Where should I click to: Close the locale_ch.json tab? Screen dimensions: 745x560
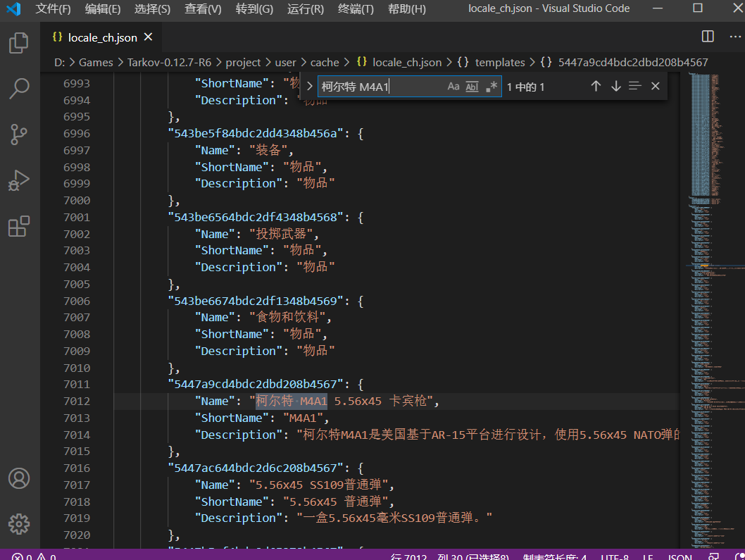click(149, 37)
